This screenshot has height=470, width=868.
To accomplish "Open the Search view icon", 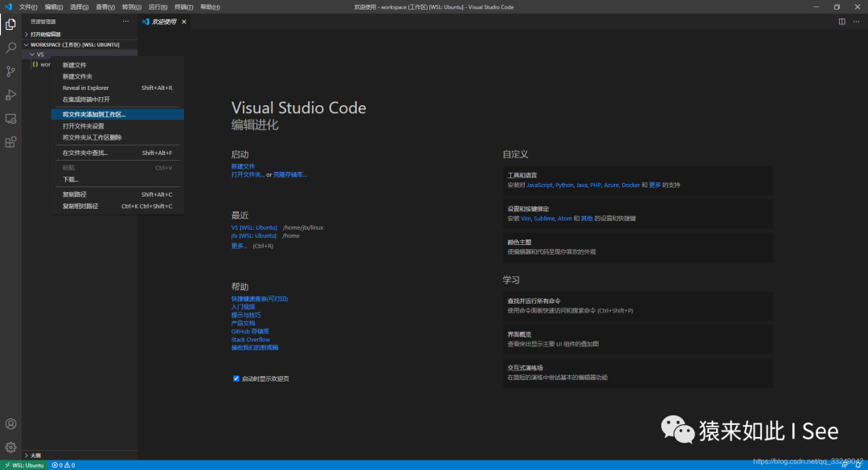I will (x=10, y=47).
